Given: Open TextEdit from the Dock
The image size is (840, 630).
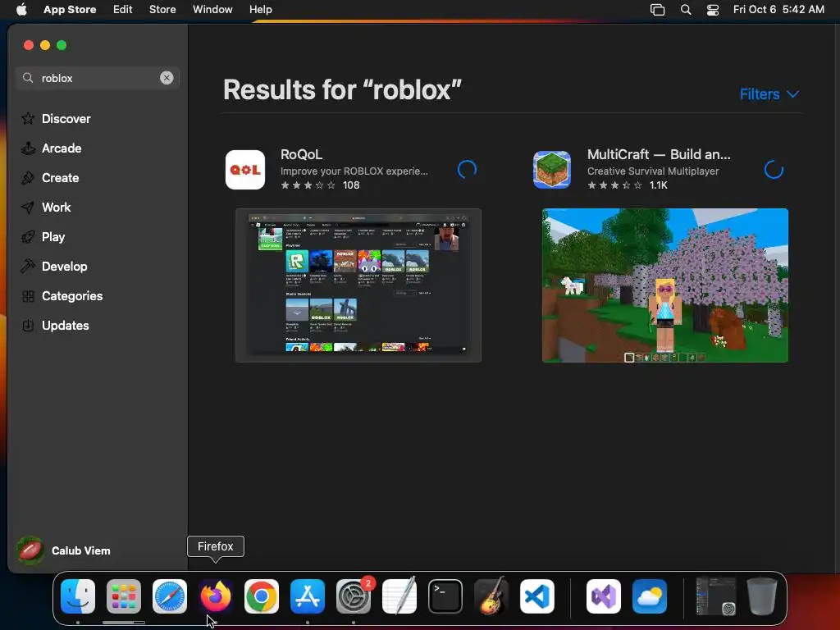Looking at the screenshot, I should [x=399, y=596].
